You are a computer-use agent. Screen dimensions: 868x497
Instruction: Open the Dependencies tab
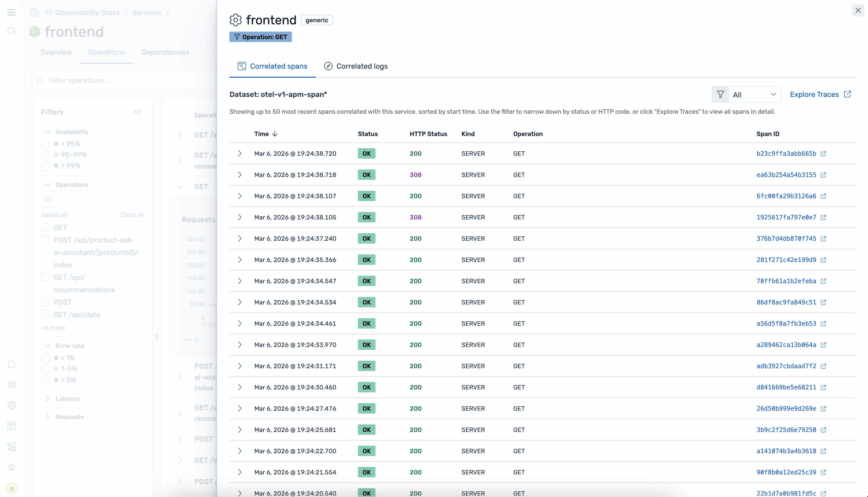tap(166, 52)
